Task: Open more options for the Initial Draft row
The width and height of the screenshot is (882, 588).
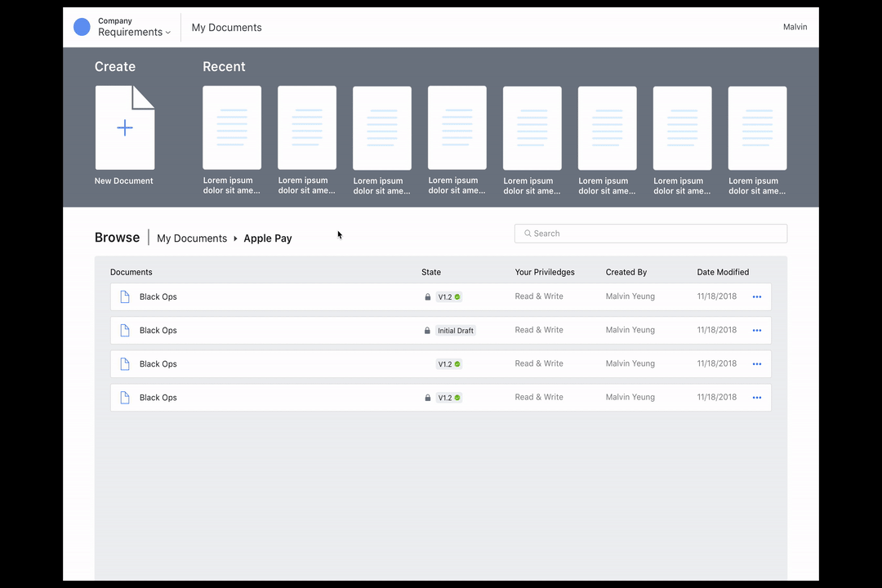Action: (x=757, y=330)
